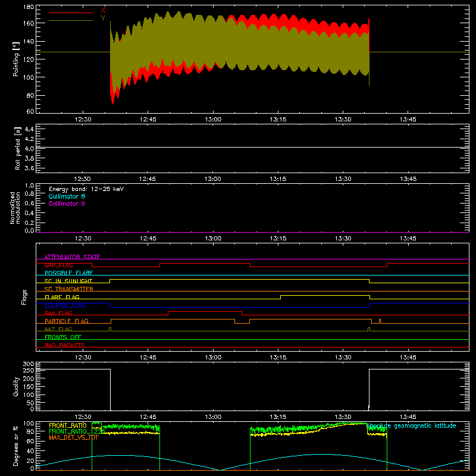This screenshot has height=476, width=476.
Task: Click the Collimator 8 legend entry
Action: 67,196
